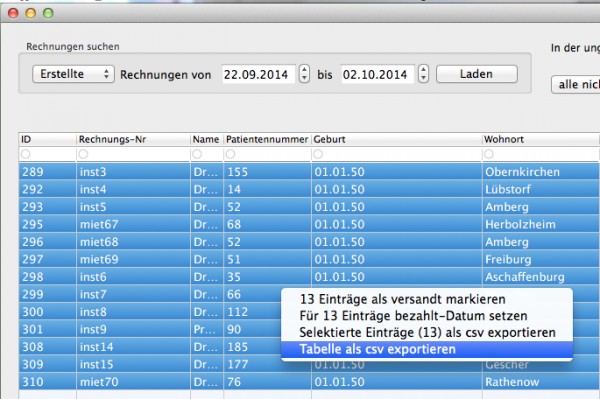This screenshot has width=600, height=399.
Task: Click the start date field 22.09.2014
Action: tap(258, 74)
